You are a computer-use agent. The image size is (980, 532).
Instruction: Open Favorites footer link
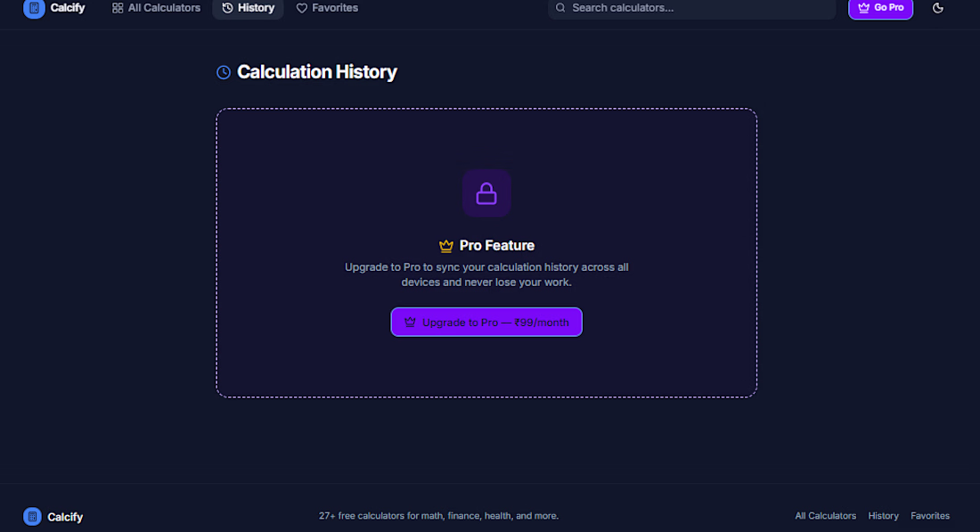[930, 516]
